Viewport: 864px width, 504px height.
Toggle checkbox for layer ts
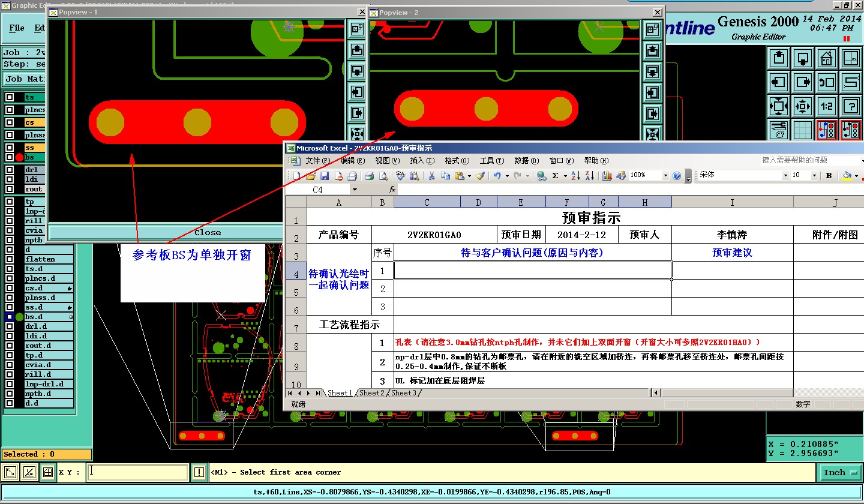[x=10, y=97]
